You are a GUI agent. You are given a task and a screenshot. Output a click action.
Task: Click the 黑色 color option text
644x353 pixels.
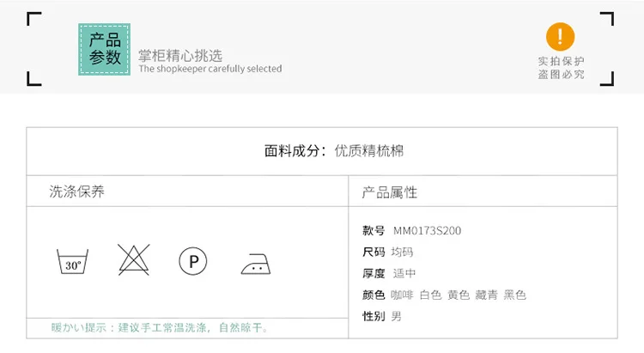tap(515, 295)
